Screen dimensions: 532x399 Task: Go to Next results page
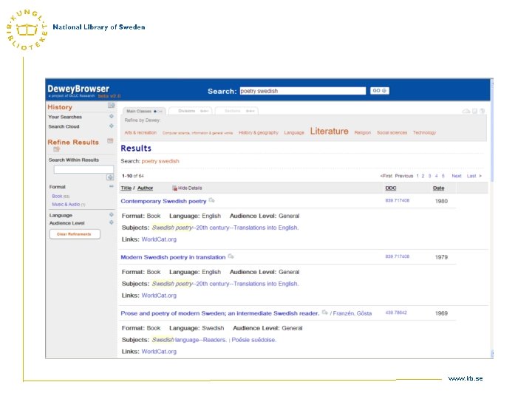click(457, 176)
